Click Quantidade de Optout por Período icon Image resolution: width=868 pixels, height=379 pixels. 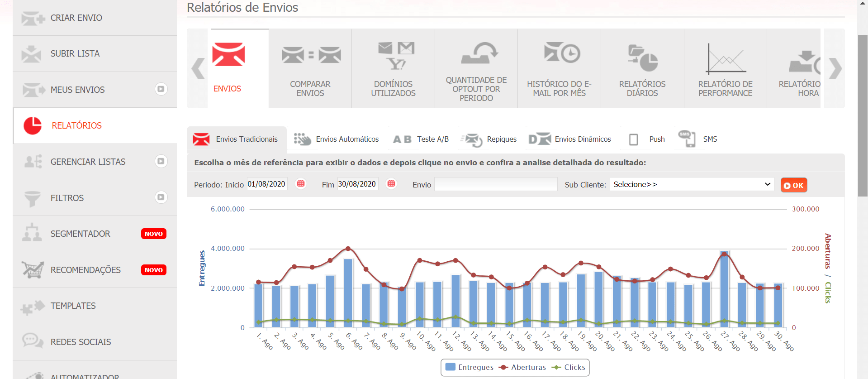[x=479, y=53]
